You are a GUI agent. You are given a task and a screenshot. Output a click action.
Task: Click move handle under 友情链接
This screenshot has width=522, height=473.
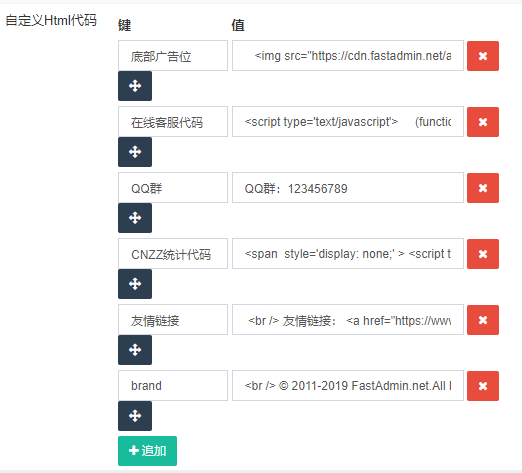135,350
